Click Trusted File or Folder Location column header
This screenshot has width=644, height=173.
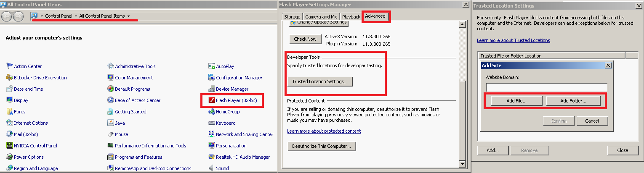(552, 55)
